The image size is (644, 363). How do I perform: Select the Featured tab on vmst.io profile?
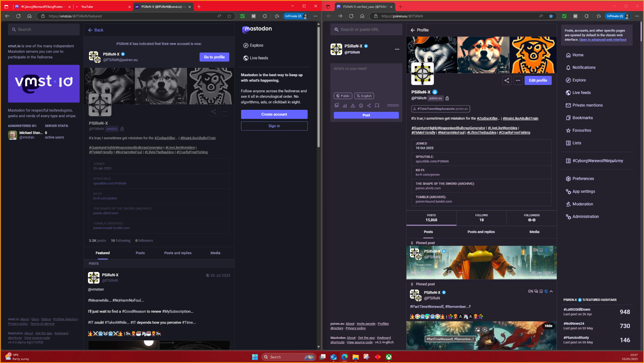pyautogui.click(x=102, y=253)
